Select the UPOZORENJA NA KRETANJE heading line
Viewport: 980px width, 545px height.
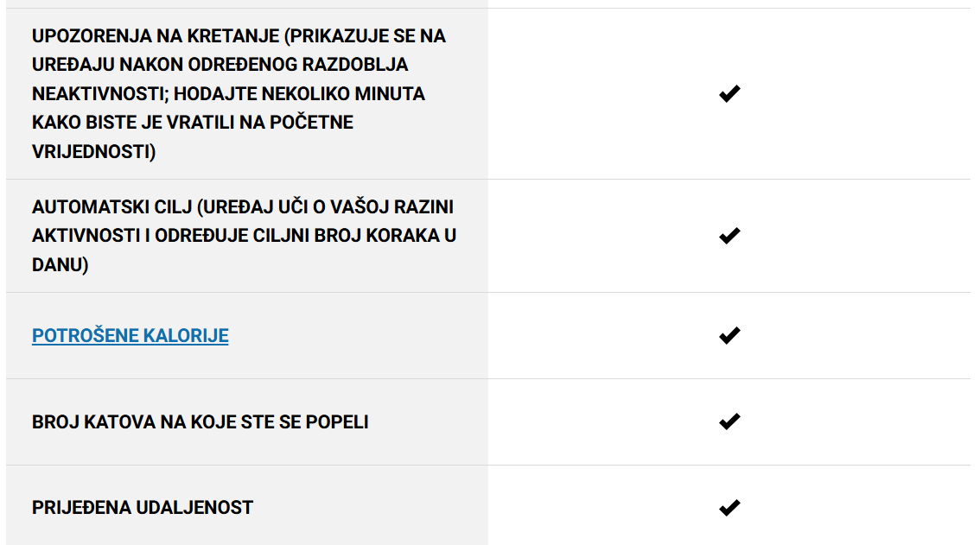tap(239, 36)
